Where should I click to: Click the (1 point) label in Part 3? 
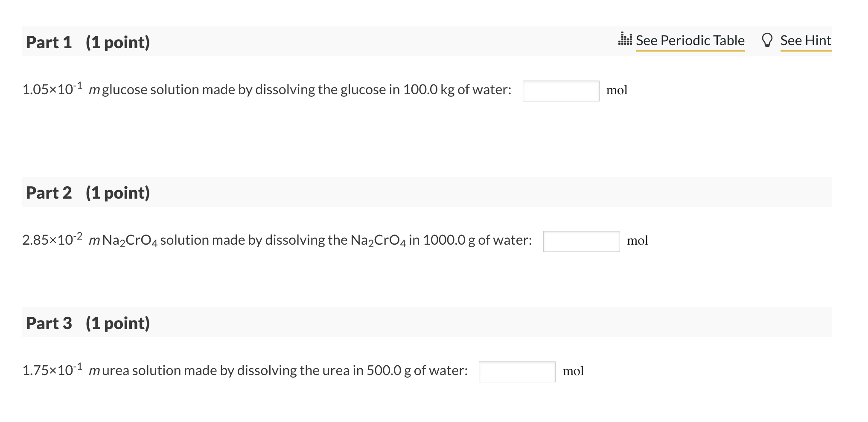pyautogui.click(x=118, y=323)
